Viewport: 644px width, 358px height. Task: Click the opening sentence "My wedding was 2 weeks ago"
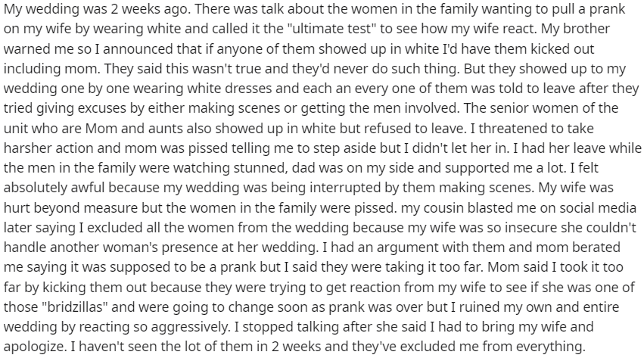97,9
